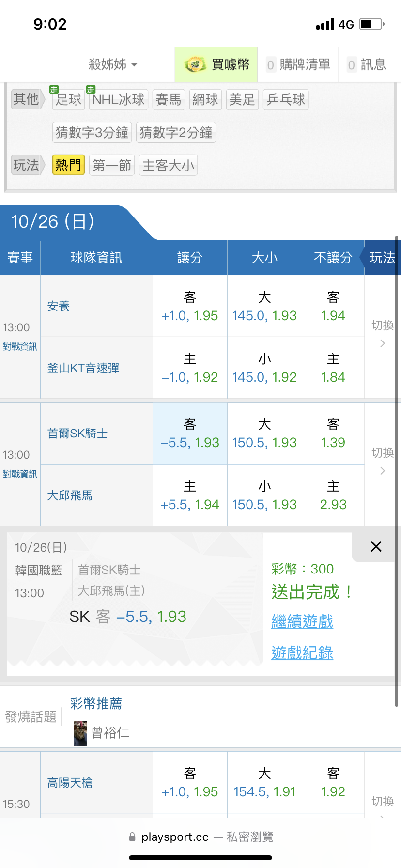Select the 主客大小 play type filter
Viewport: 401px width, 868px height.
tap(168, 165)
